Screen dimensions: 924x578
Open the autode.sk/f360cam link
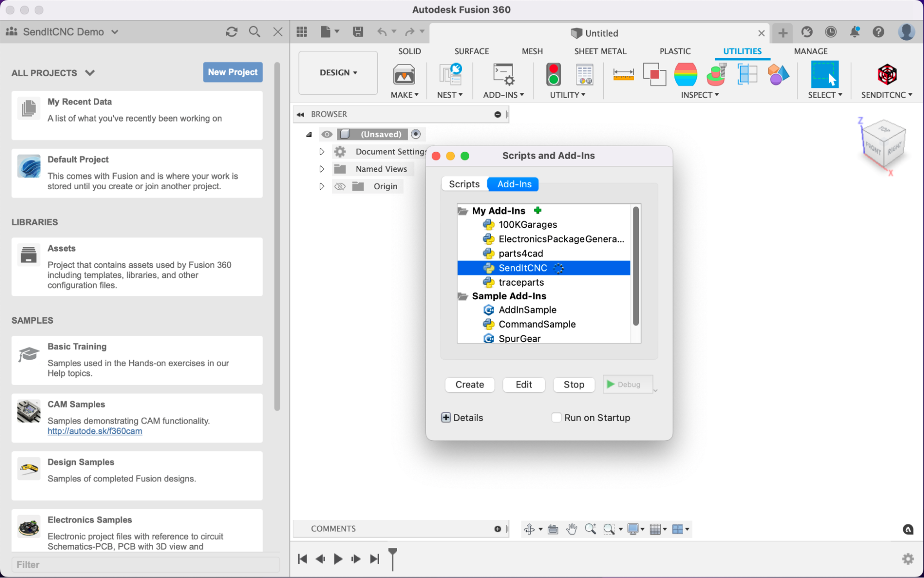tap(95, 431)
